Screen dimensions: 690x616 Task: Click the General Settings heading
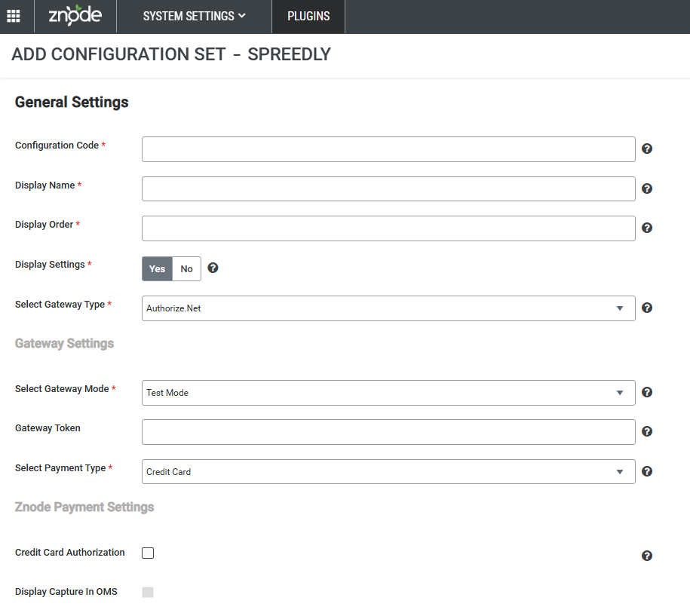click(72, 102)
